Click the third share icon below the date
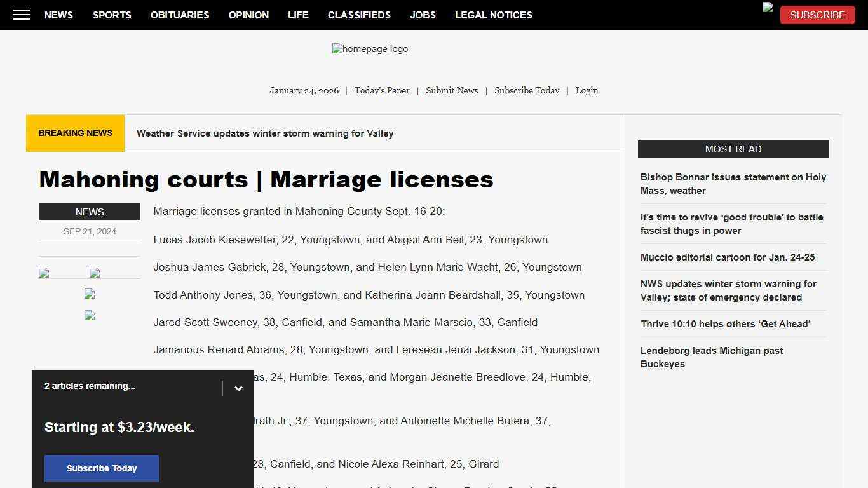868x488 pixels. point(89,294)
